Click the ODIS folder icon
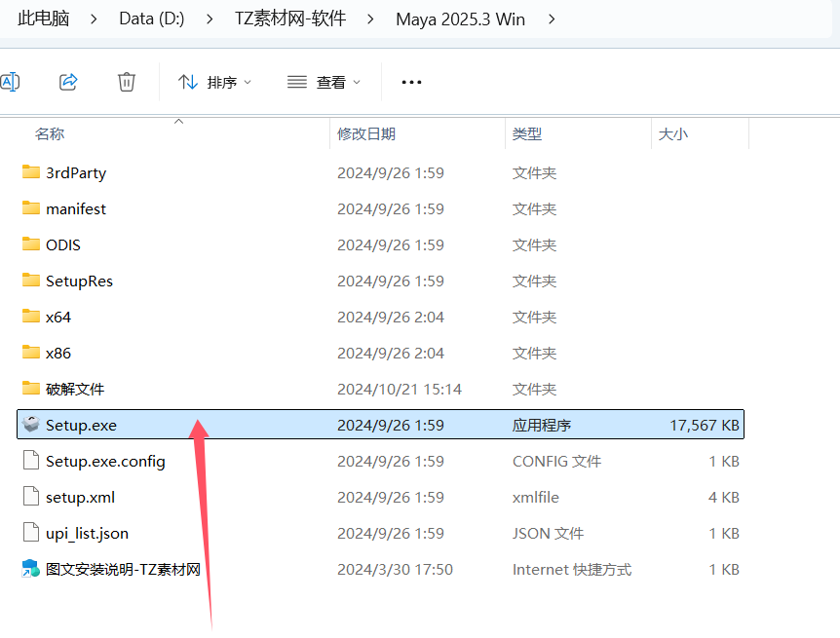This screenshot has width=840, height=638. pyautogui.click(x=31, y=244)
